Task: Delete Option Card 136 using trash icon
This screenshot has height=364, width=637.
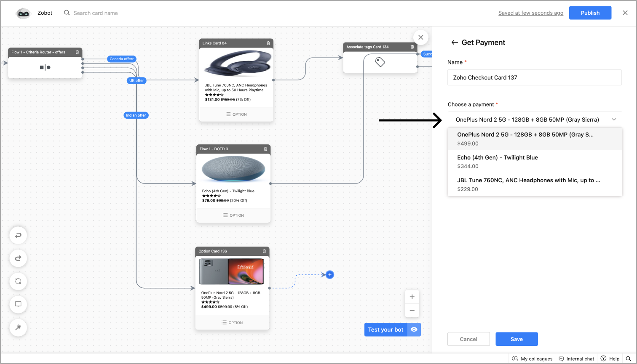Action: [264, 251]
